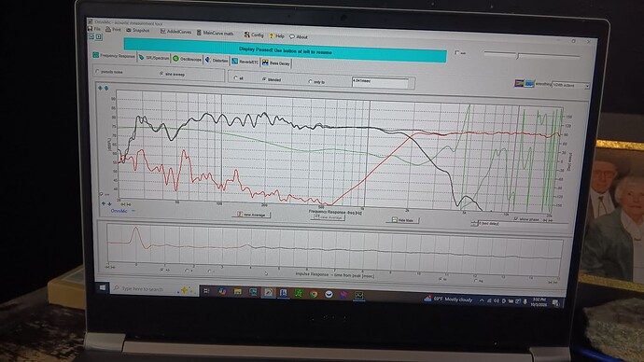Click the taskbar clock showing 3:32 PM
Screen dimensions: 644x362
pos(539,302)
